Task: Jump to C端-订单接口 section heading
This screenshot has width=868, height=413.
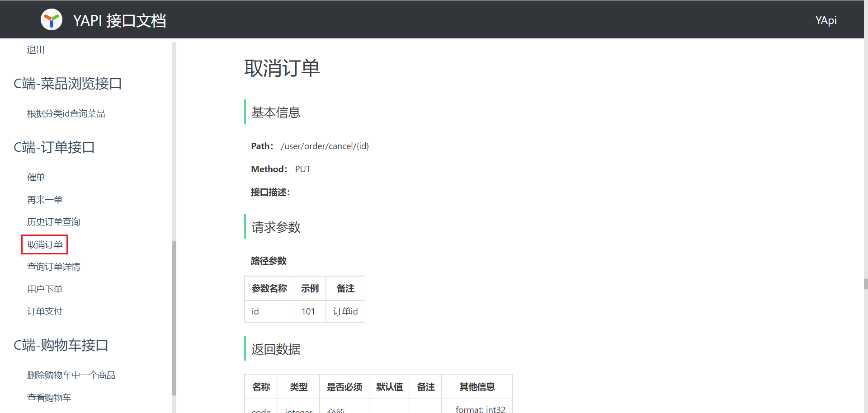Action: 54,147
